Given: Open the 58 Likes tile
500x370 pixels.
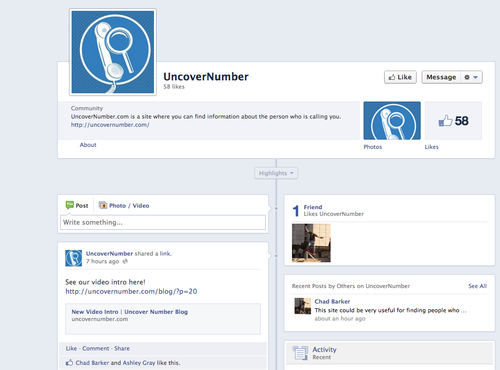Looking at the screenshot, I should click(453, 121).
